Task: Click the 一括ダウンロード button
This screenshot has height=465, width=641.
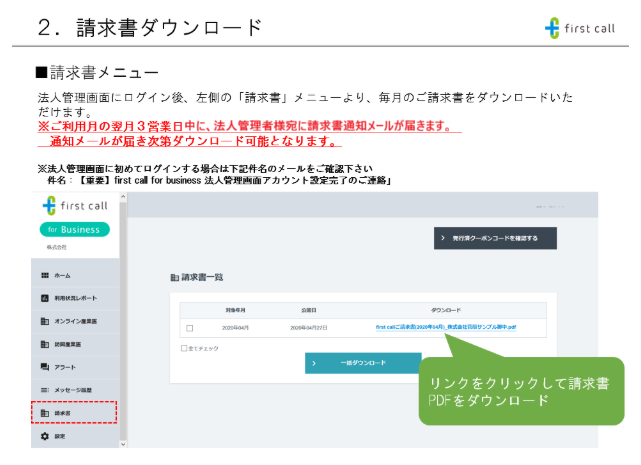Action: point(363,363)
